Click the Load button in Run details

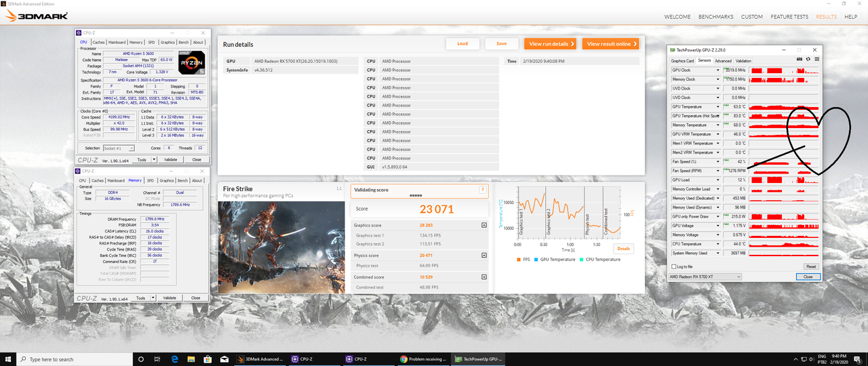pyautogui.click(x=462, y=43)
